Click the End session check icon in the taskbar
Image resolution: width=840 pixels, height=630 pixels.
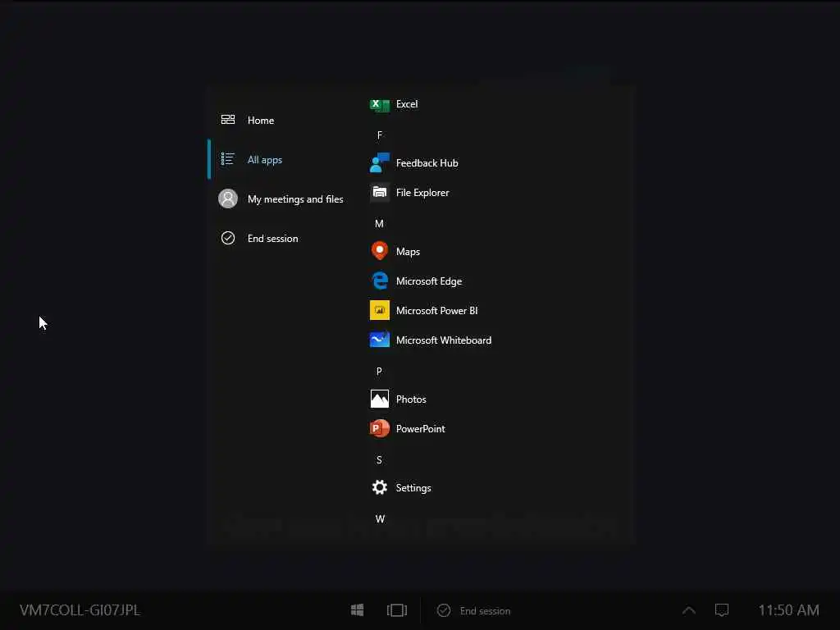click(x=444, y=610)
